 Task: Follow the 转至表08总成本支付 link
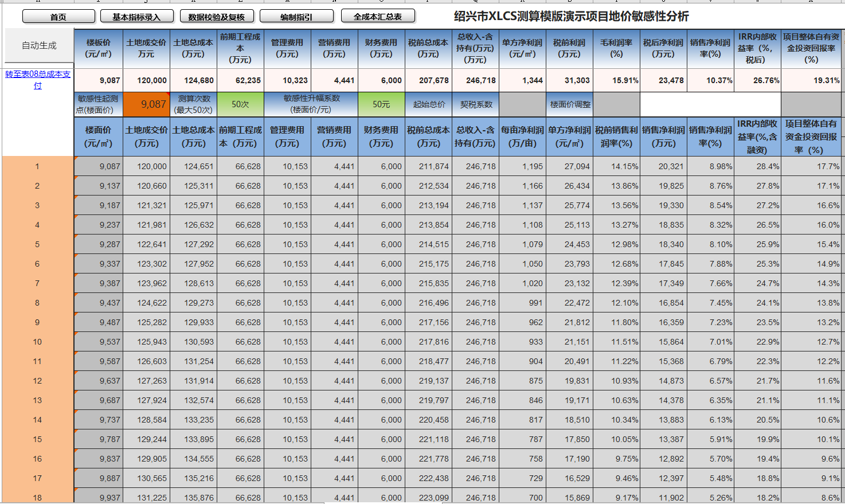[38, 80]
